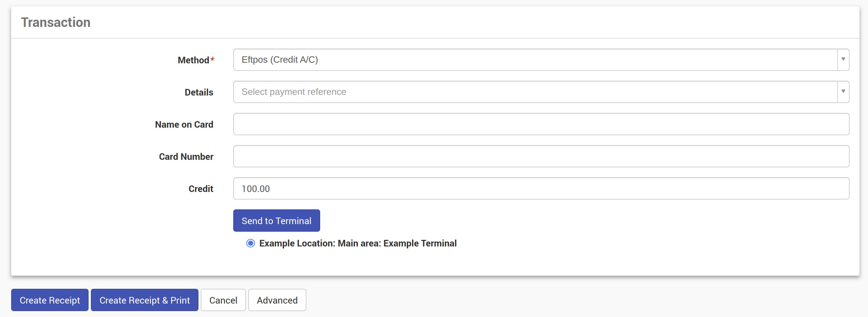
Task: Click the Credit field containing 100.00
Action: [541, 188]
